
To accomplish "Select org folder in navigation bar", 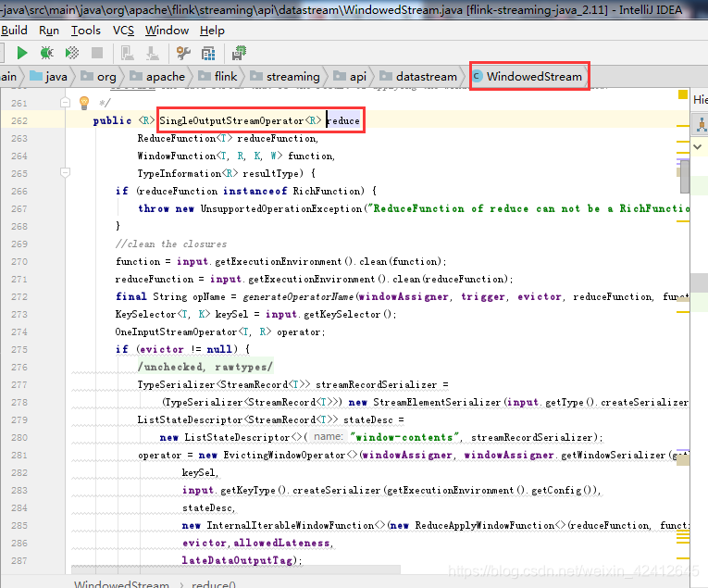I will tap(98, 76).
